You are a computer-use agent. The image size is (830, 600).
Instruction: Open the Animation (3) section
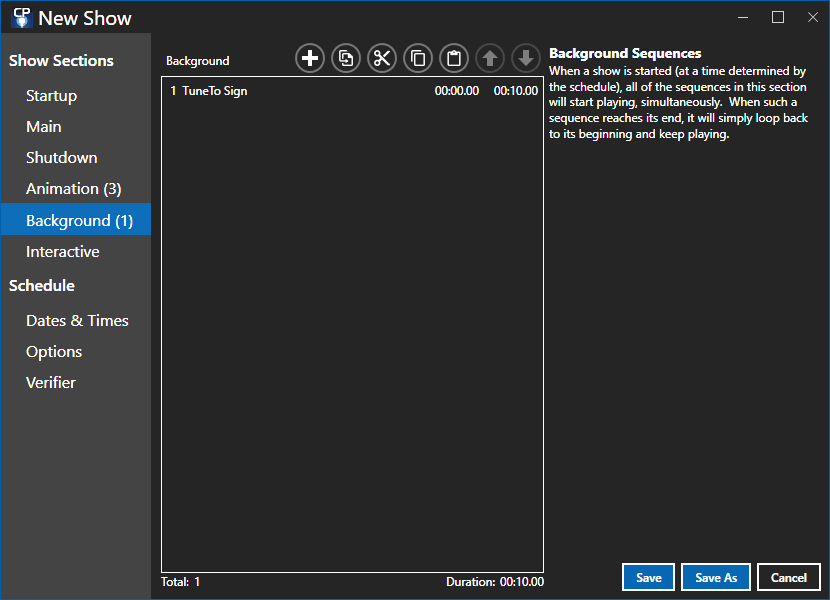tap(76, 189)
